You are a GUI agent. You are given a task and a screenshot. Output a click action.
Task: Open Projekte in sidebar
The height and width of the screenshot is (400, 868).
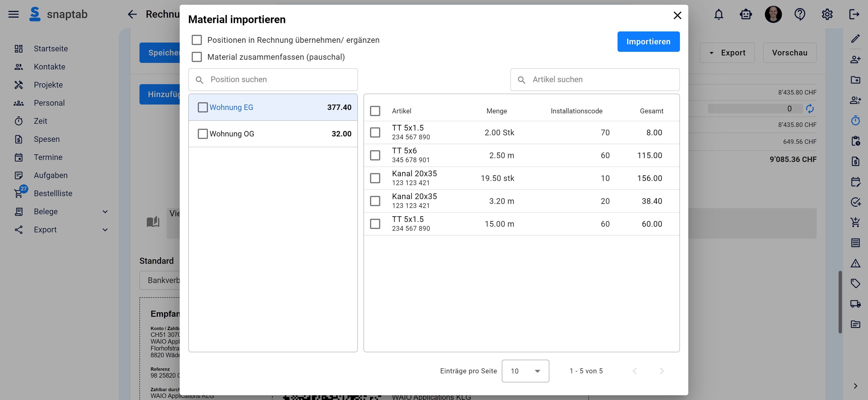[x=48, y=85]
